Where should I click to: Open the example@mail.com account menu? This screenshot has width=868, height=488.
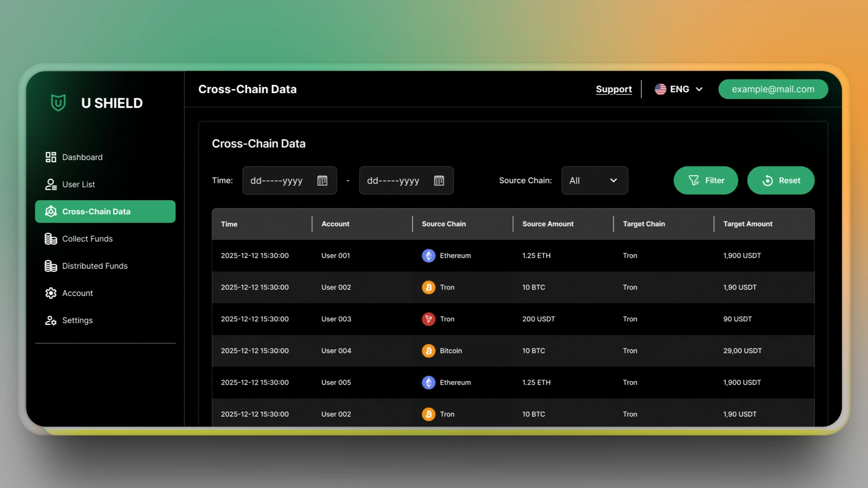[773, 89]
